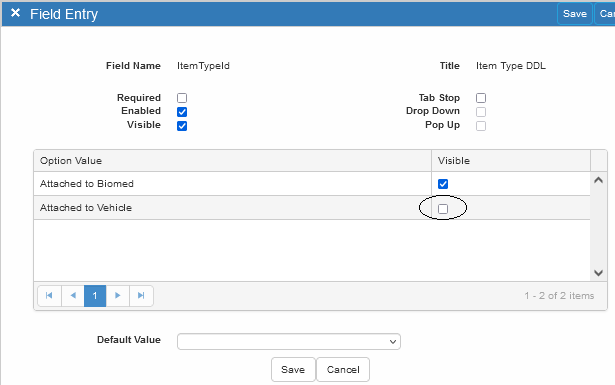Select page 1 in the grid pager
The height and width of the screenshot is (385, 615).
tap(95, 296)
